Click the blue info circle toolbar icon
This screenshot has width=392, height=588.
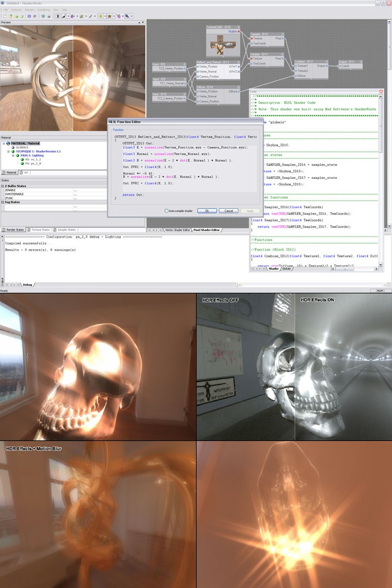[29, 16]
